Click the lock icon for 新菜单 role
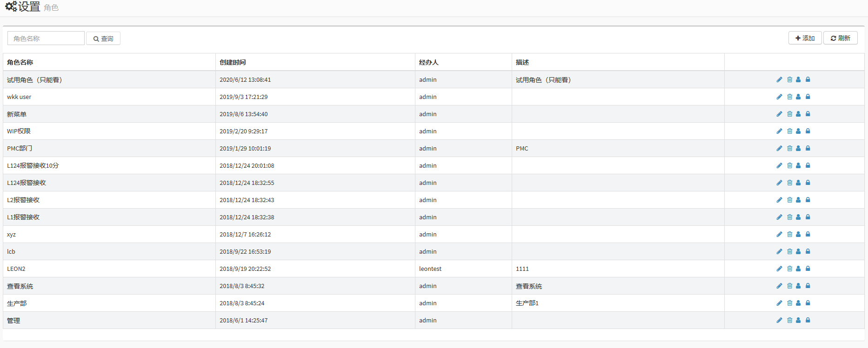Screen dimensions: 868x348 [808, 114]
